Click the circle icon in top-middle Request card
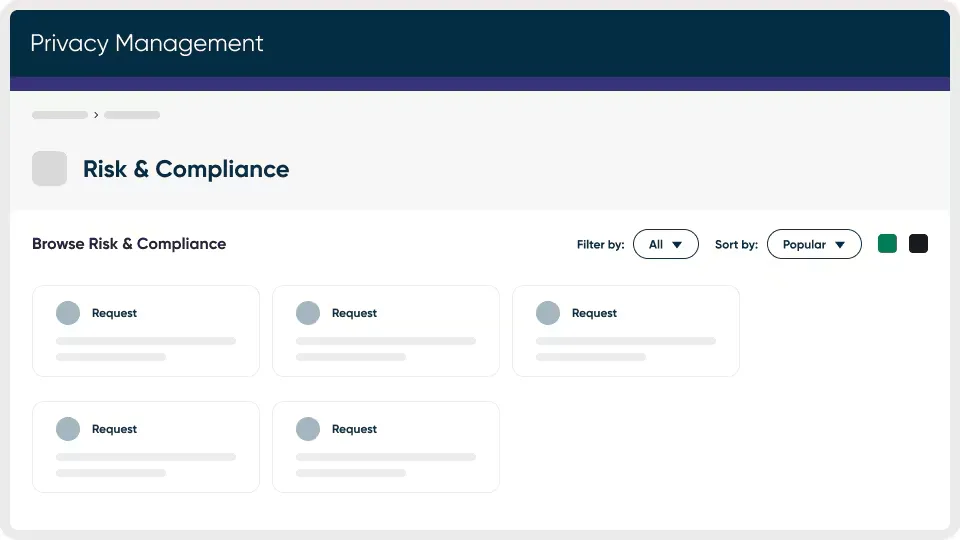 click(x=308, y=313)
